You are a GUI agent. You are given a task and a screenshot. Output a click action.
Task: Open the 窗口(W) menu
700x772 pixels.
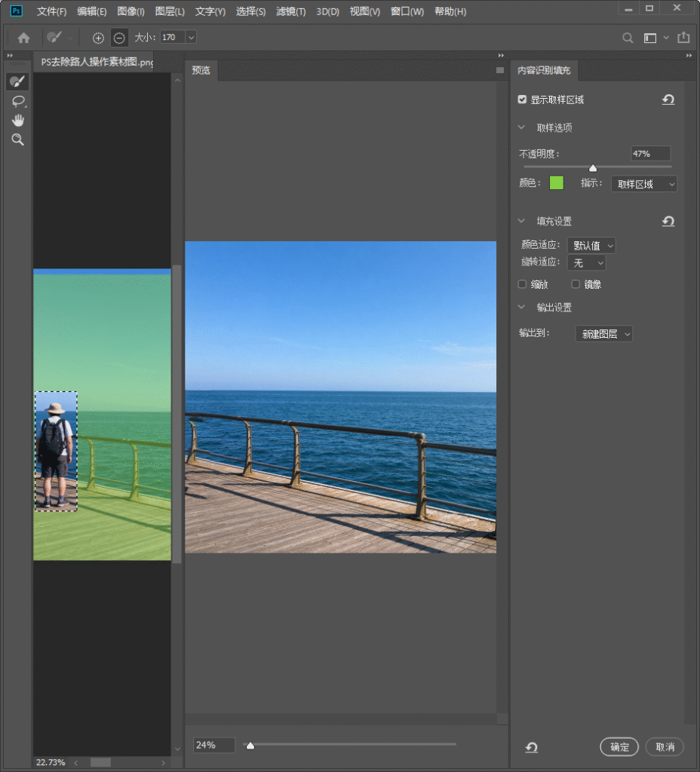407,11
